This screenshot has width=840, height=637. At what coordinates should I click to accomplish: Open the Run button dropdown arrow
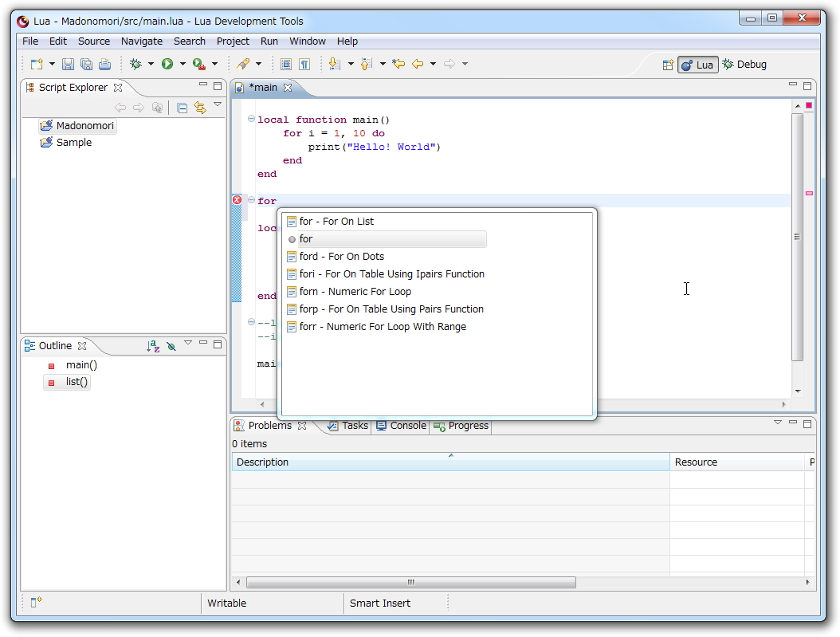(183, 65)
